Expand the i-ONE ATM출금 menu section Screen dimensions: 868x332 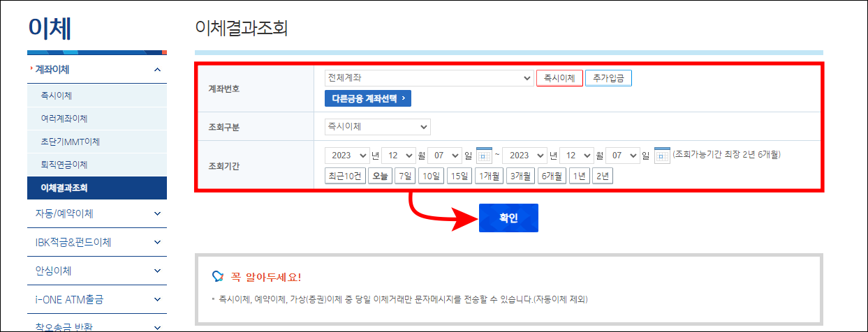pos(97,299)
